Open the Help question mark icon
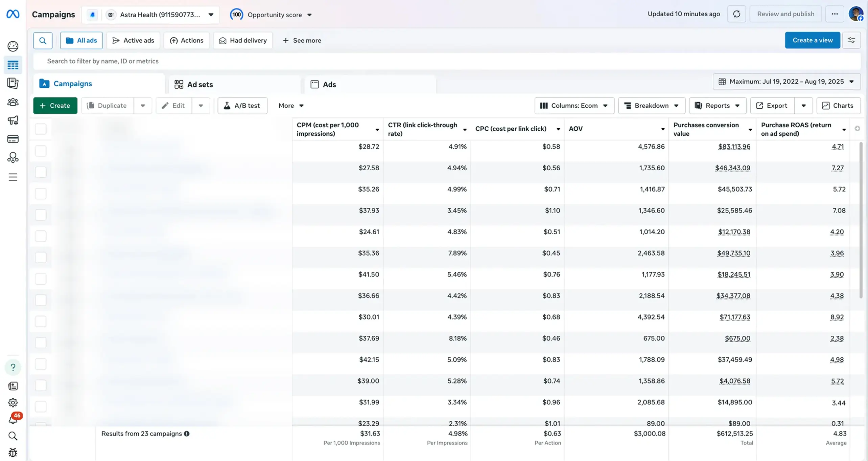The image size is (868, 461). (x=13, y=368)
